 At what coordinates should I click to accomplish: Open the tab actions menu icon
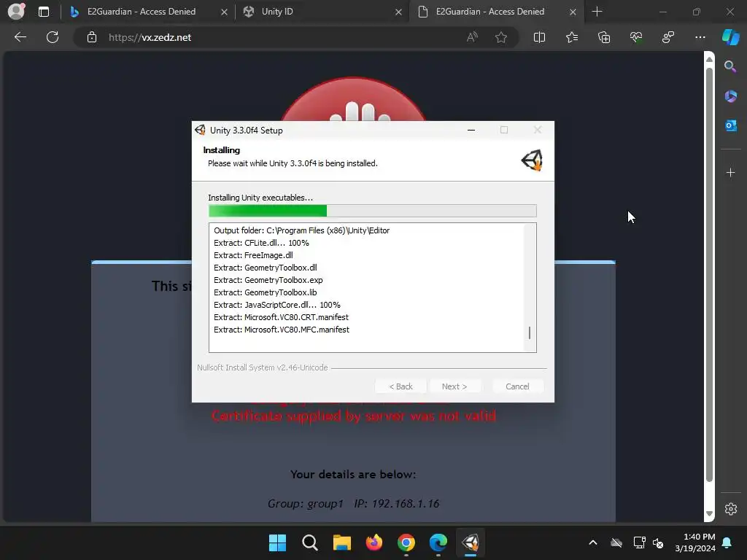coord(43,12)
